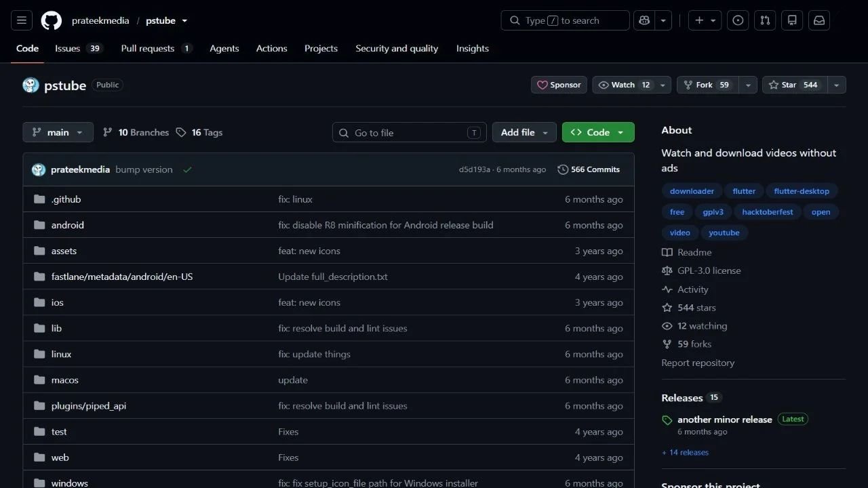Click the latest release tag icon
Screen dimensions: 868x488
click(667, 420)
